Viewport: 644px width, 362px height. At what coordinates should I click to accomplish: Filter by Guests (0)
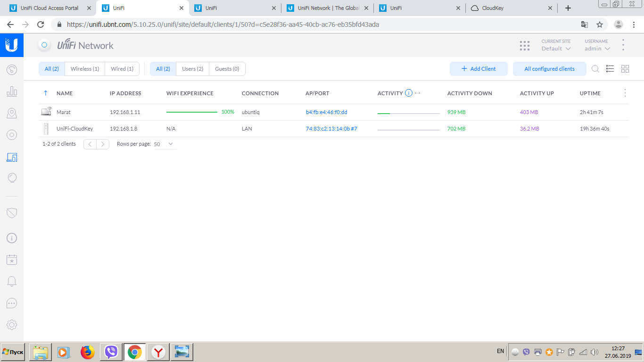click(227, 69)
